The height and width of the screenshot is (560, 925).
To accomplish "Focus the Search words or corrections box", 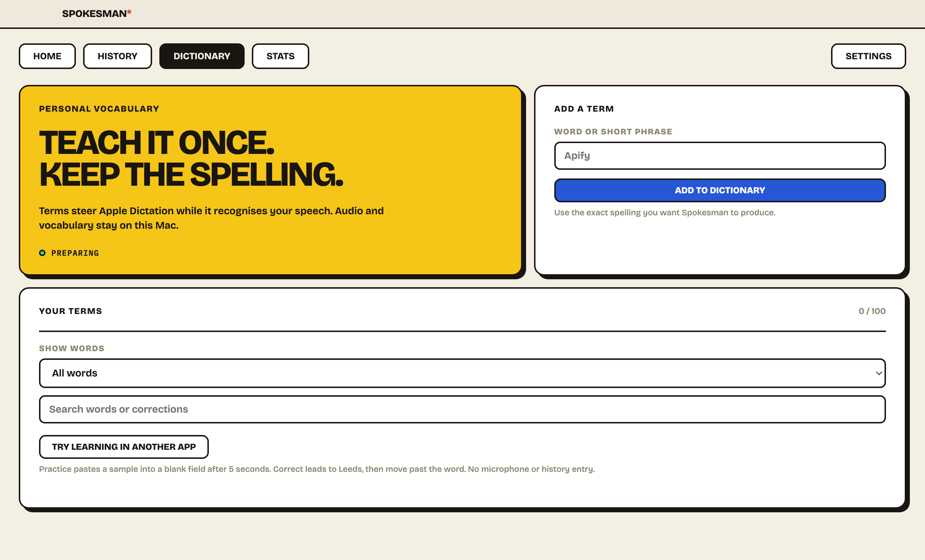I will pyautogui.click(x=462, y=409).
